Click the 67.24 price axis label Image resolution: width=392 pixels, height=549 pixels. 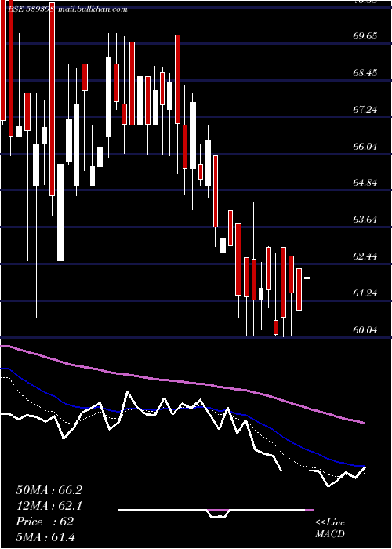pos(365,110)
